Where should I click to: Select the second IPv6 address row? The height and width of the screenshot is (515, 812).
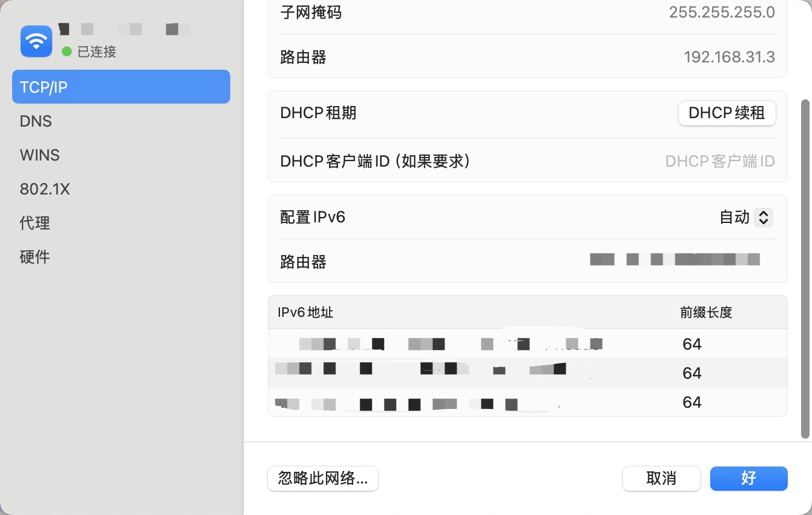click(527, 373)
